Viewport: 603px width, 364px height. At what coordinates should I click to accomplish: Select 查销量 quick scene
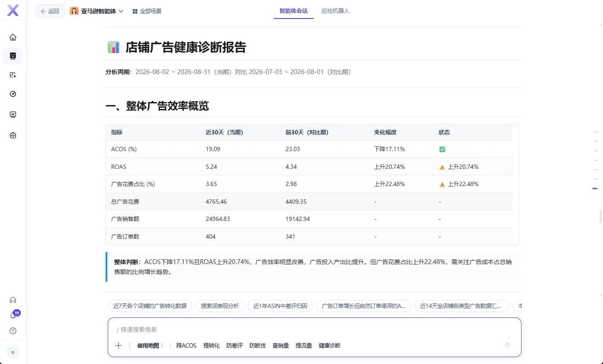coord(281,345)
